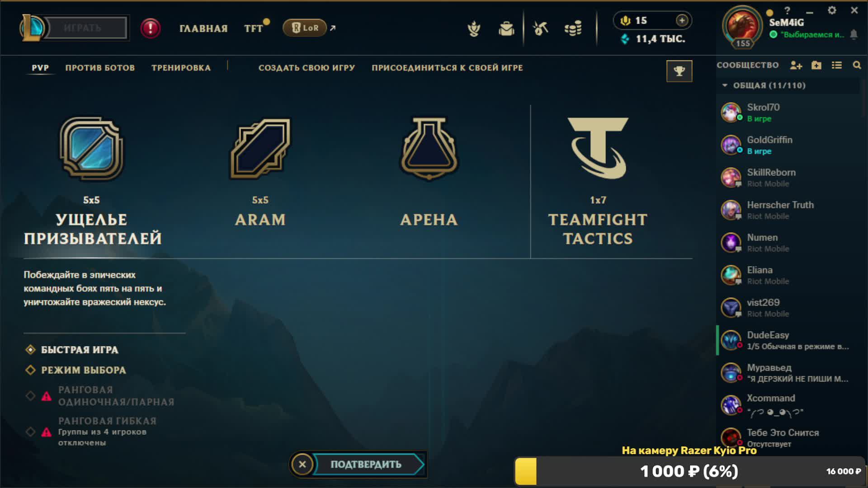Click the add friend icon

[796, 66]
